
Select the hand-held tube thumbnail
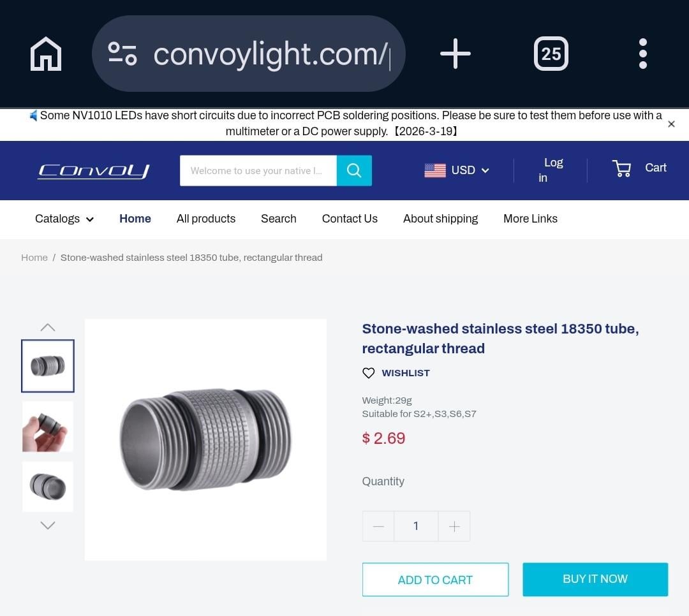48,427
